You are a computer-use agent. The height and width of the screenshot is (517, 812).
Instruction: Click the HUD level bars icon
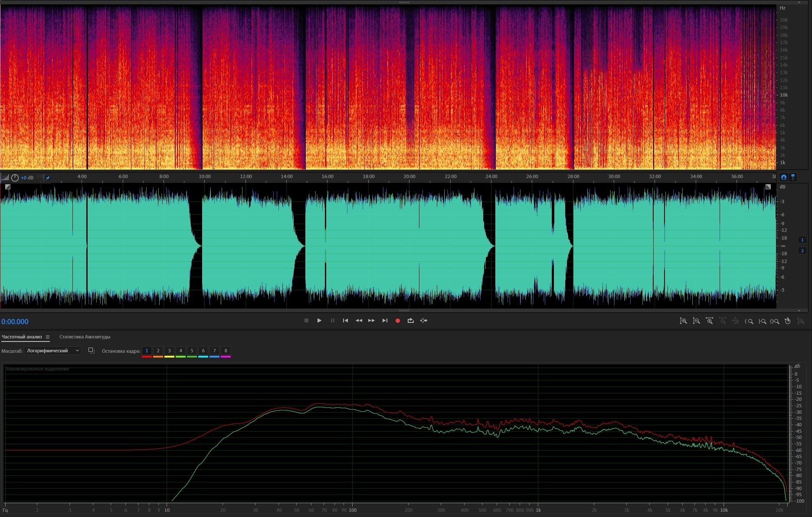click(5, 178)
